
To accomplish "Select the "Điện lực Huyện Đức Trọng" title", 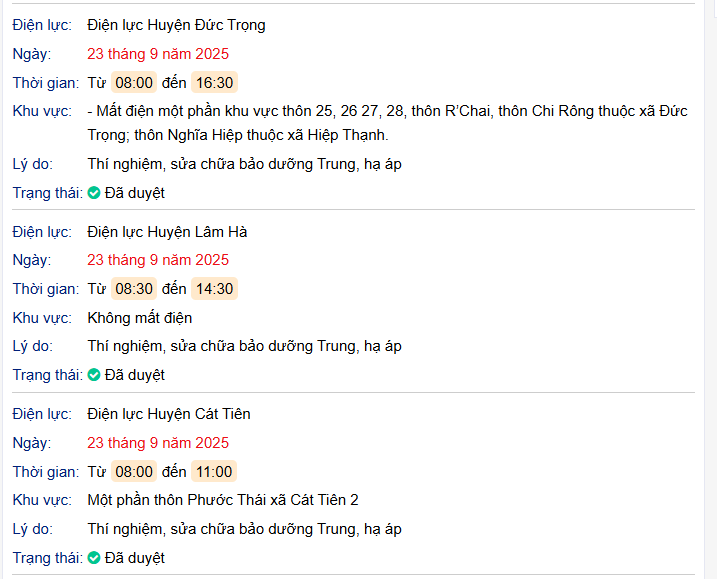I will (176, 25).
